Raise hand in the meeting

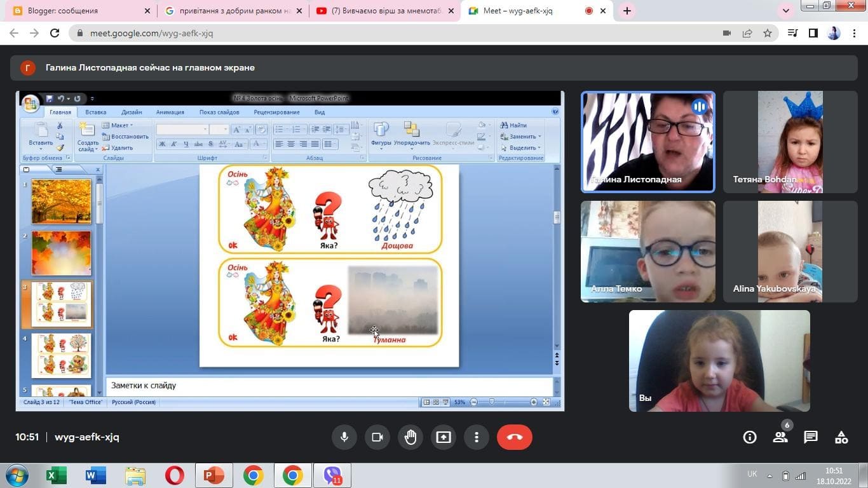410,437
